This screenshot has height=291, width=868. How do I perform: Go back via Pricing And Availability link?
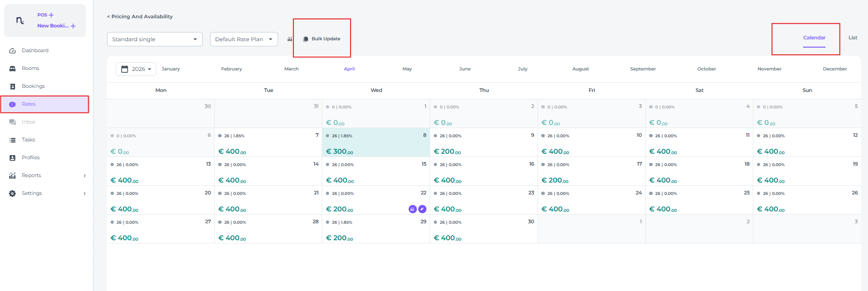pyautogui.click(x=139, y=16)
